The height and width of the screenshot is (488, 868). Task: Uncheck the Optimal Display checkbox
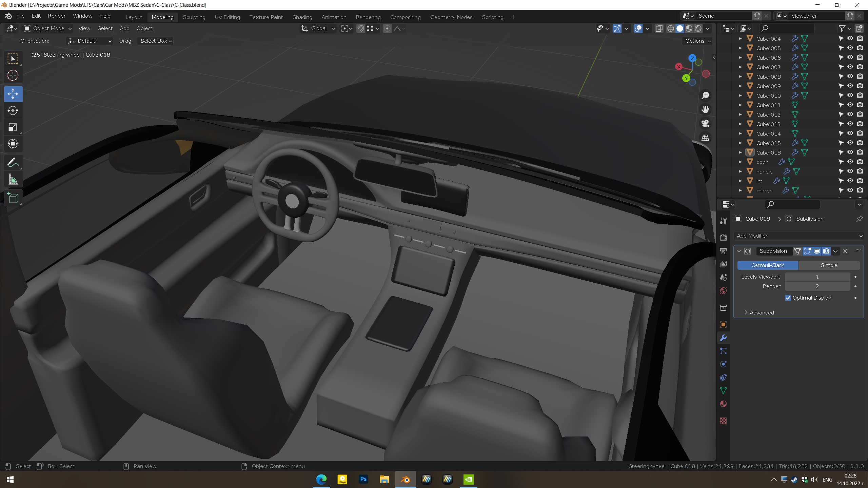click(x=788, y=298)
